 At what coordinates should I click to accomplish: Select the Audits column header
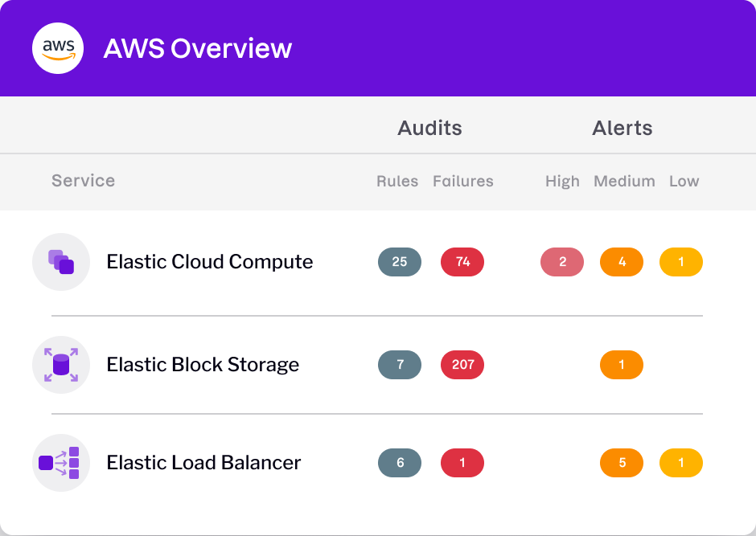pyautogui.click(x=429, y=128)
